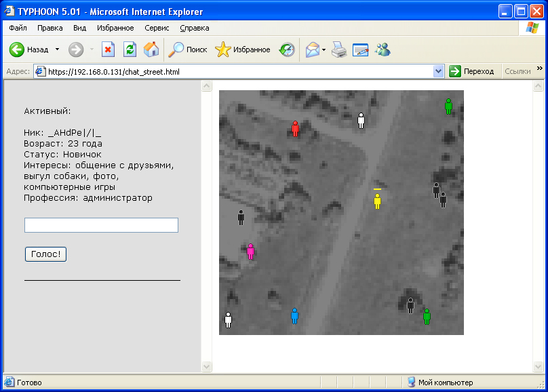The height and width of the screenshot is (392, 548).
Task: Click the Профессия: администратор line
Action: 88,198
